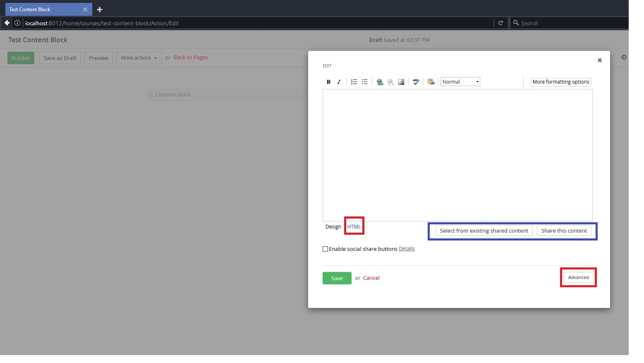Cancel editing the content block
The width and height of the screenshot is (644, 363).
371,278
